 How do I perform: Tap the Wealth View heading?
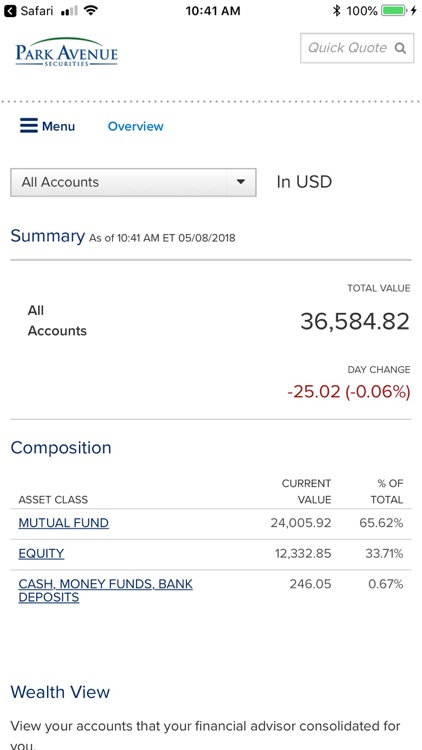[x=60, y=692]
